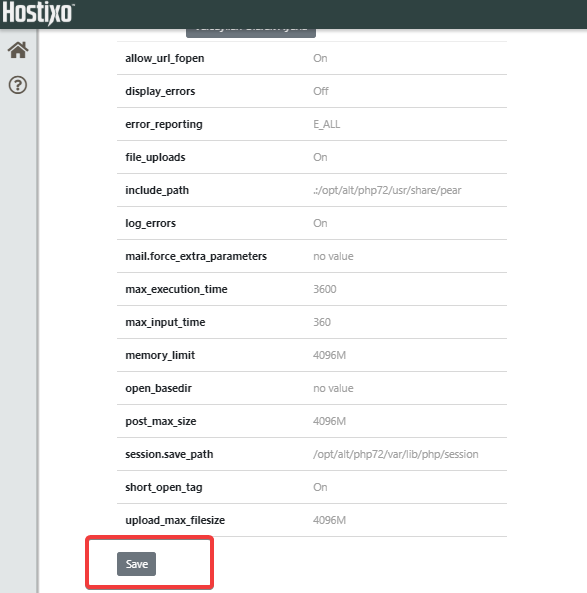Viewport: 587px width, 593px height.
Task: Edit mail.force_extra_parameters no value field
Action: click(333, 256)
